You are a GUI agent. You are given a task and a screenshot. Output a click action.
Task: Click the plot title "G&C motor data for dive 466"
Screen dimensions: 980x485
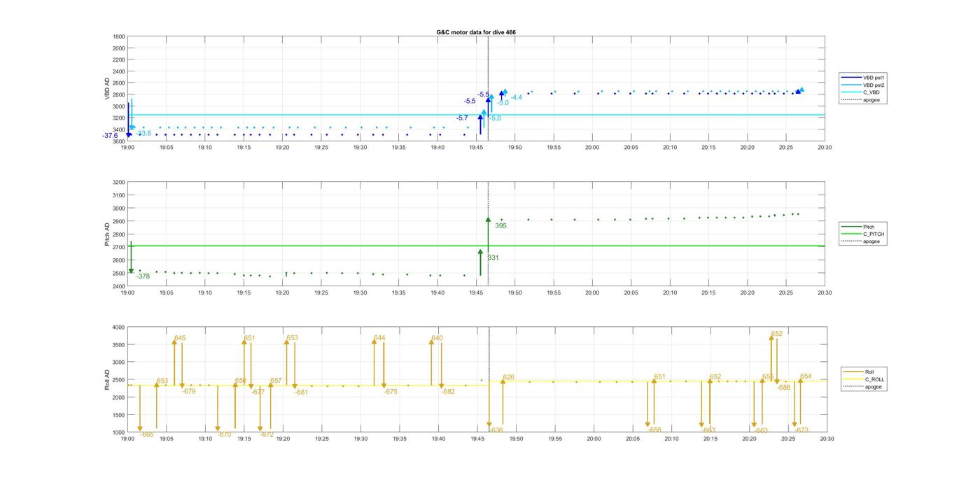tap(476, 32)
